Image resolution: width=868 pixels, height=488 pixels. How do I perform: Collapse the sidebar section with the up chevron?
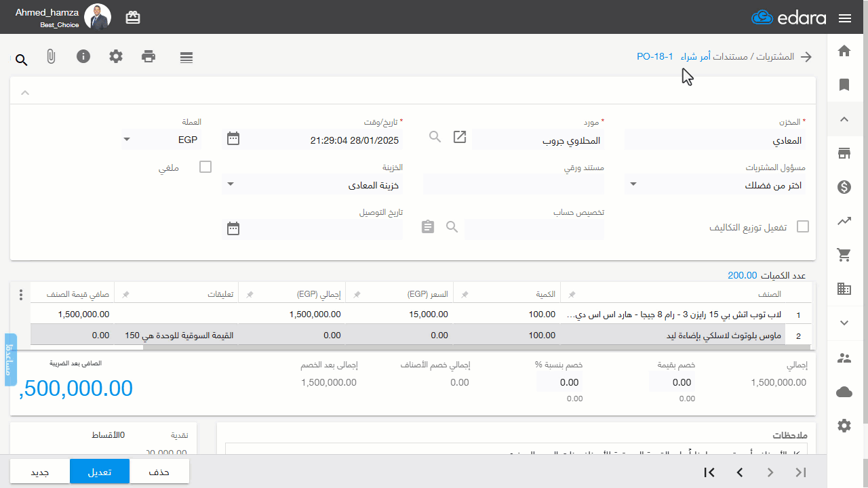[844, 119]
